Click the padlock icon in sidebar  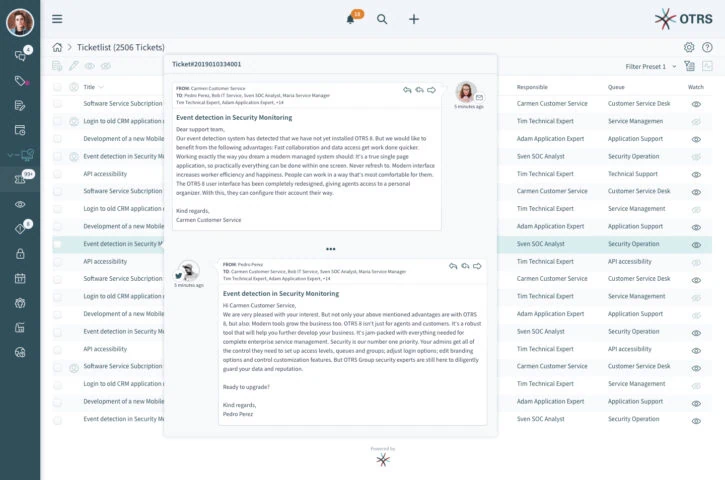click(20, 253)
